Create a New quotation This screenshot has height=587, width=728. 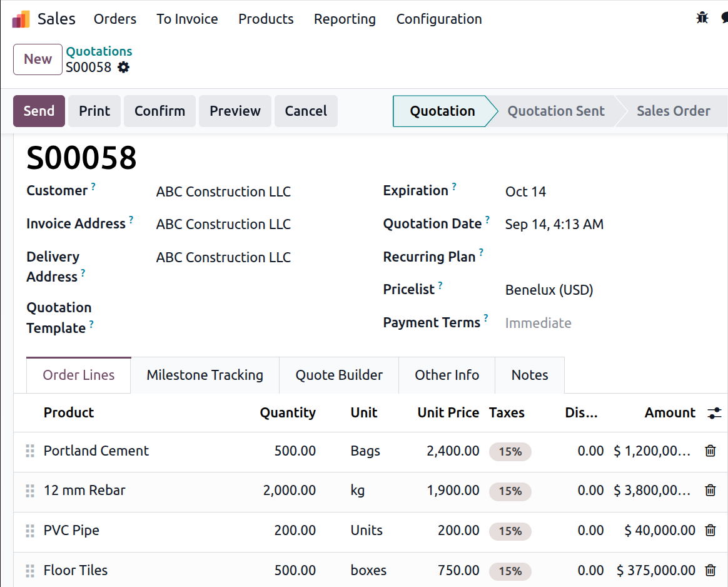pyautogui.click(x=38, y=59)
